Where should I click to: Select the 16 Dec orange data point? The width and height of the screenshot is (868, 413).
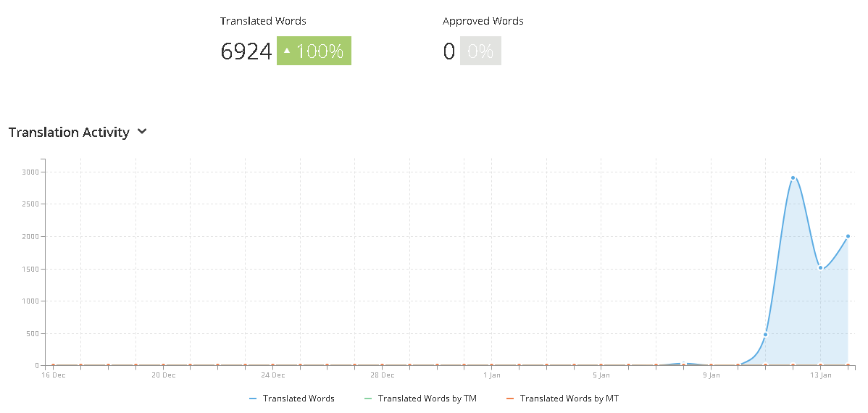(x=53, y=365)
